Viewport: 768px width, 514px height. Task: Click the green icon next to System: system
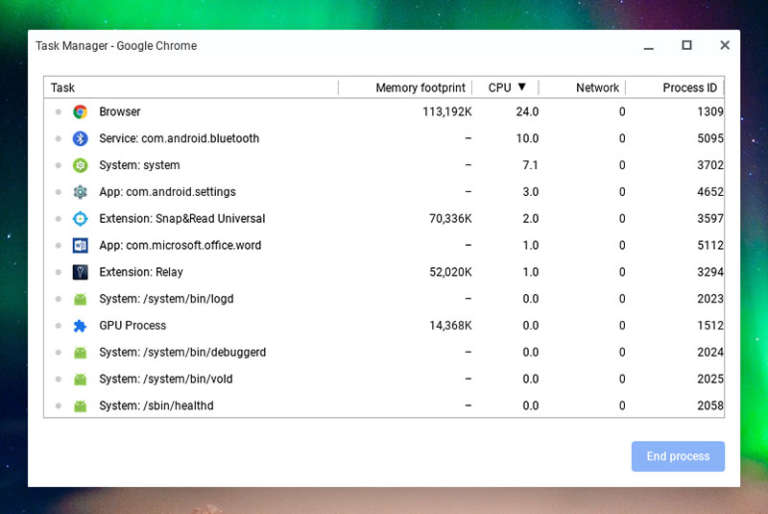(x=80, y=165)
